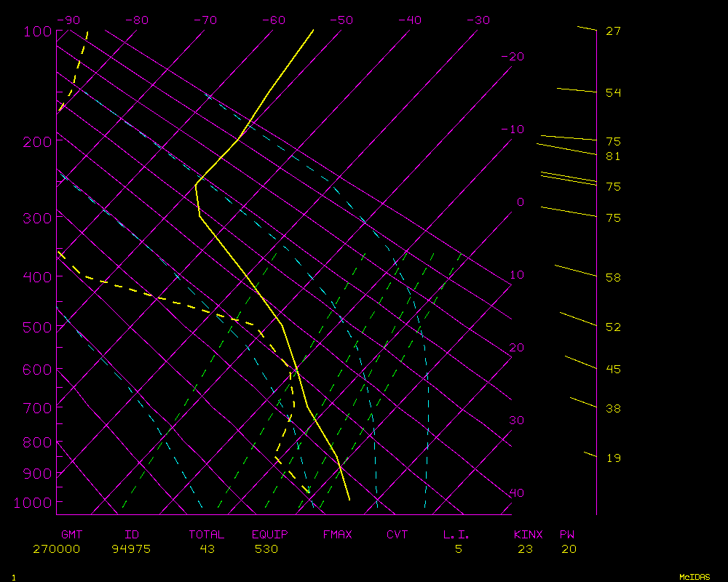
Task: Click the GMT header label
Action: tap(71, 535)
